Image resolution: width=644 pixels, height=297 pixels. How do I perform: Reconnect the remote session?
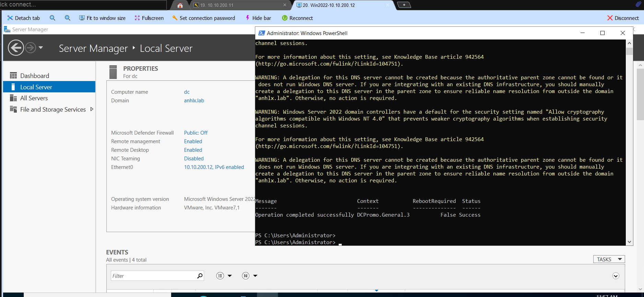coord(297,18)
